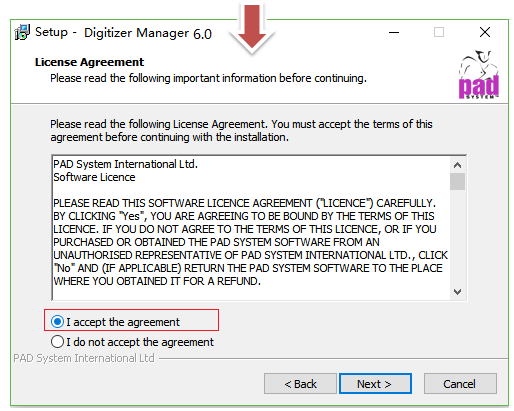Click the red downward arrow graphic

pyautogui.click(x=252, y=27)
